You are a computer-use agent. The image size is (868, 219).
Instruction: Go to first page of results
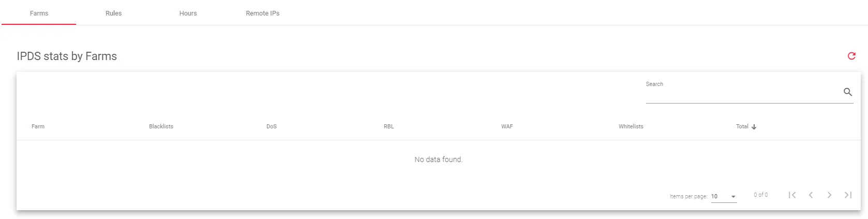click(792, 195)
